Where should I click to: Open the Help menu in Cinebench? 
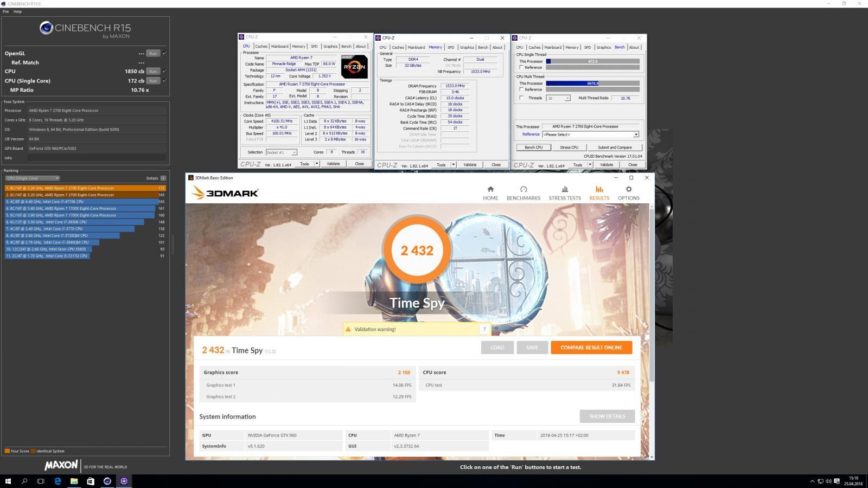17,11
